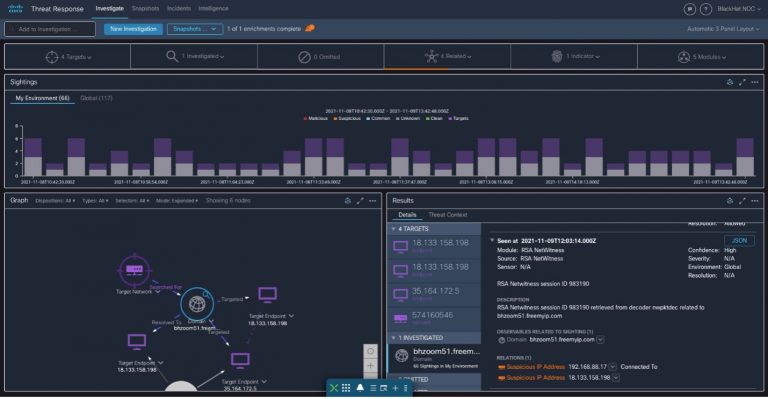Switch to the Incidents tab
The height and width of the screenshot is (399, 768).
click(179, 8)
